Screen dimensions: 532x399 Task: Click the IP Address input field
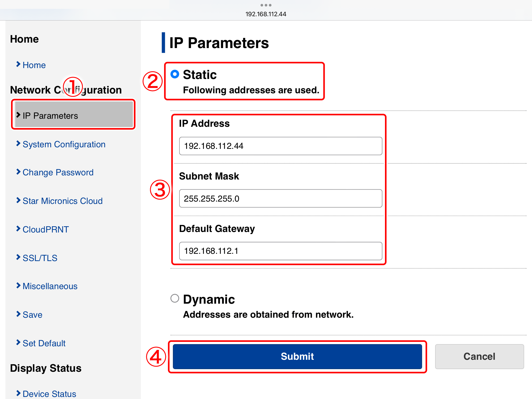(281, 146)
